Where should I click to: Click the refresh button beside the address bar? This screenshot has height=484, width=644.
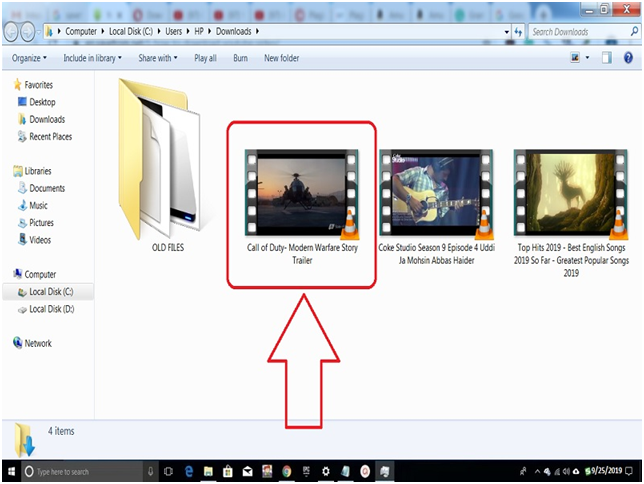pos(518,32)
